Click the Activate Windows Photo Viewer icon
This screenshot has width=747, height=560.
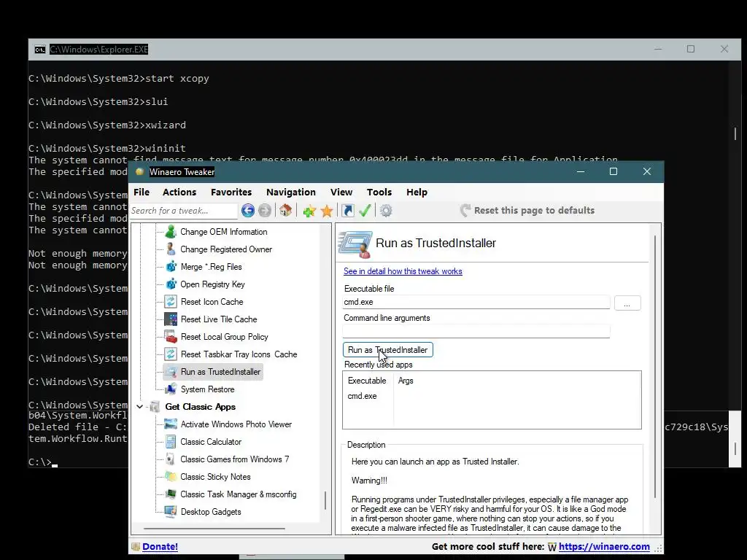click(x=171, y=424)
